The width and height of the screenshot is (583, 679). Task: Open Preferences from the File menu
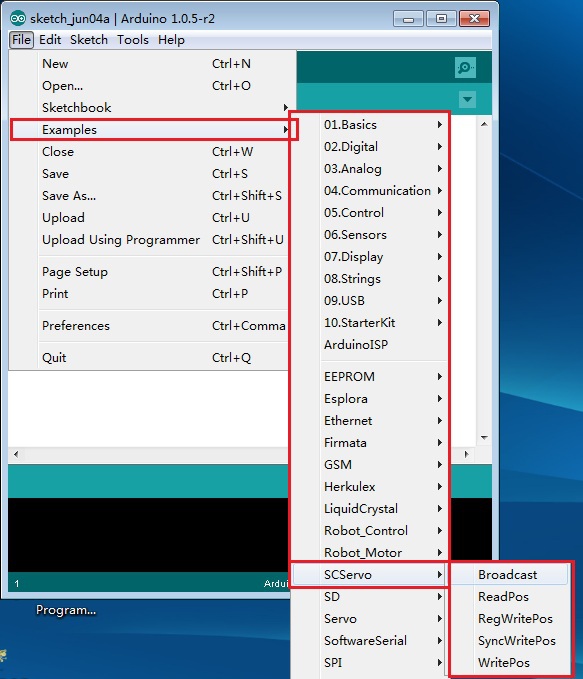click(149, 326)
